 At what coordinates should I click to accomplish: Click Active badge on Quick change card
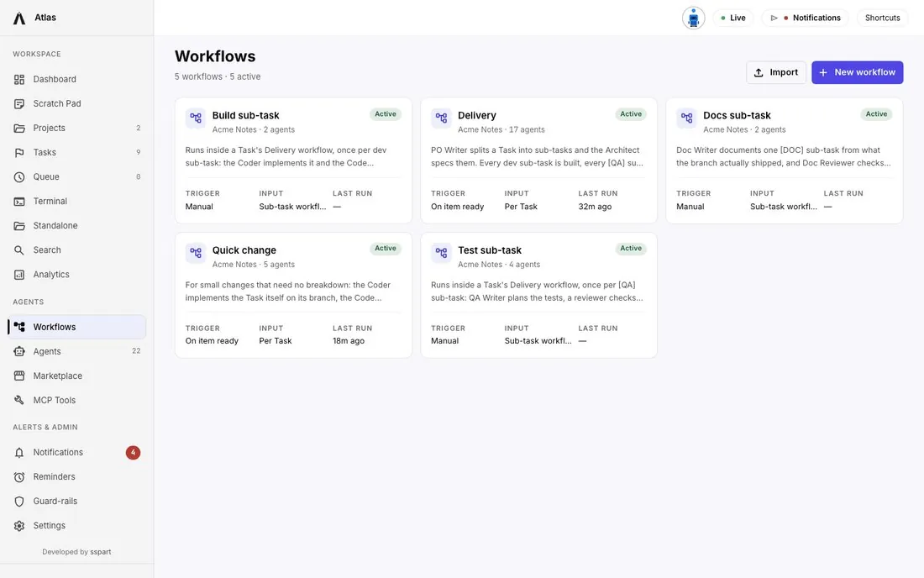[x=386, y=249]
